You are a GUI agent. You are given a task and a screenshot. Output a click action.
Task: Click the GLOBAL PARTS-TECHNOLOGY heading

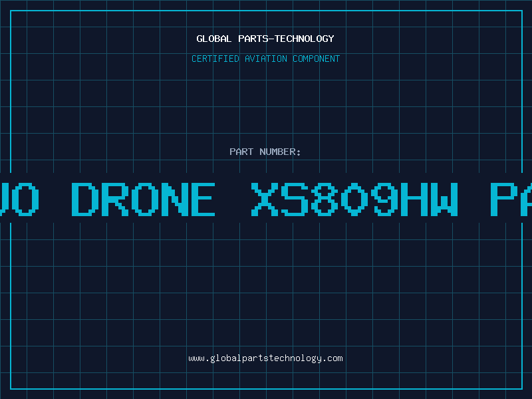pos(265,39)
